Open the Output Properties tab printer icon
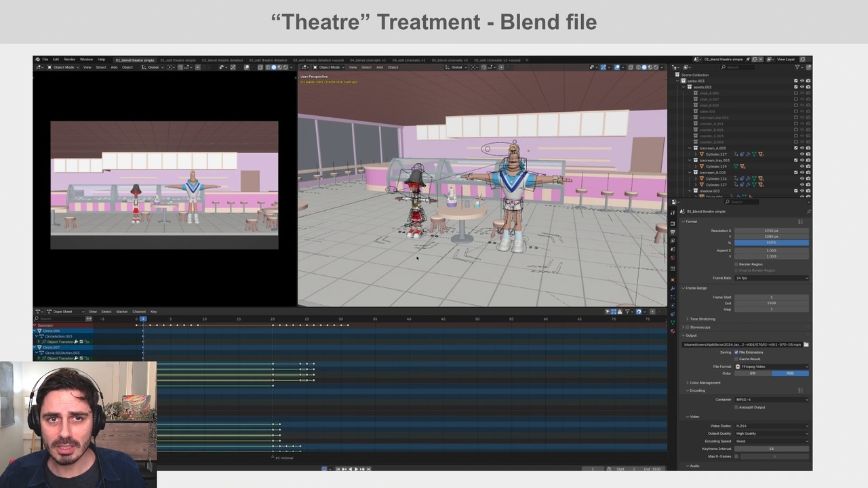Screen dimensions: 868x488 pos(673,232)
